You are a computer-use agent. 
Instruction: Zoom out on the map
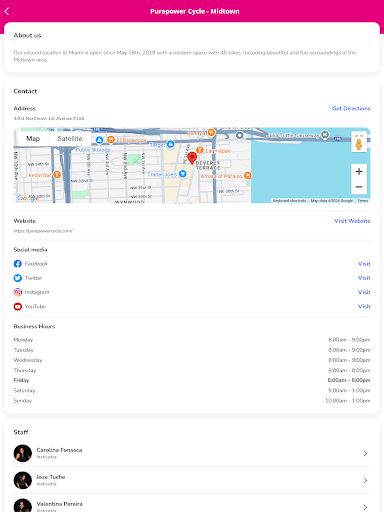click(359, 187)
